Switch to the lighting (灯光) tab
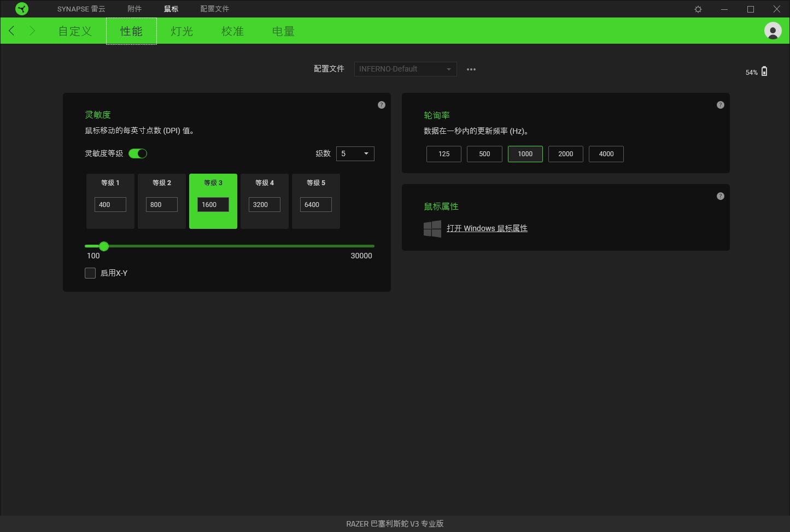 pyautogui.click(x=182, y=31)
